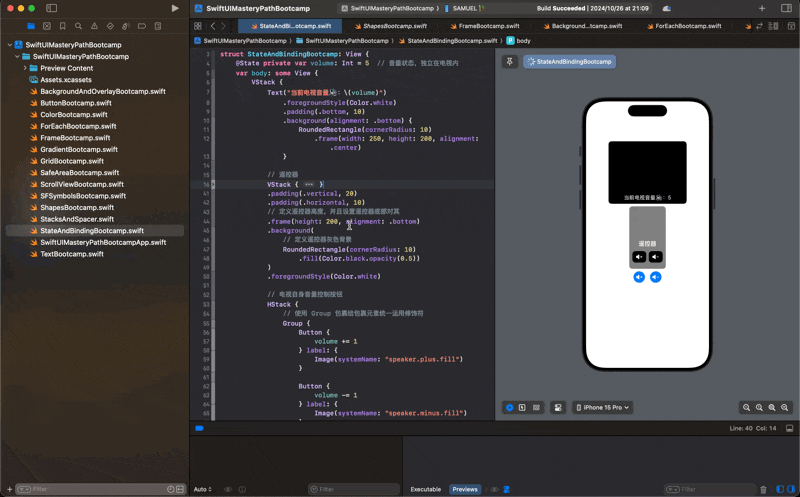Toggle the inspector panel on the right

point(786,8)
